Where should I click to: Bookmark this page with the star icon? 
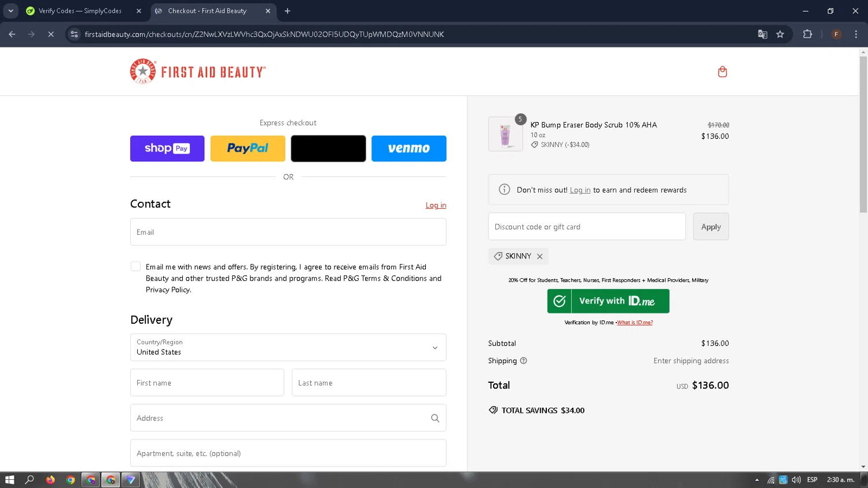pyautogui.click(x=780, y=34)
